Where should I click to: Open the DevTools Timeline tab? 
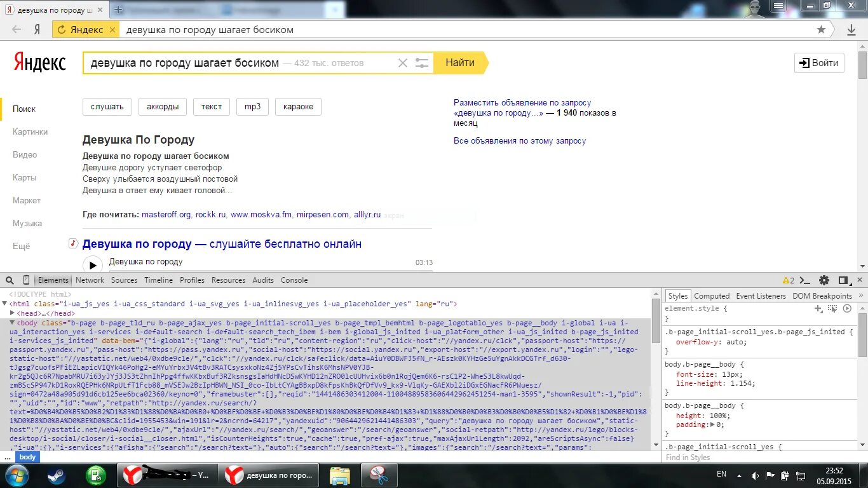pos(158,280)
